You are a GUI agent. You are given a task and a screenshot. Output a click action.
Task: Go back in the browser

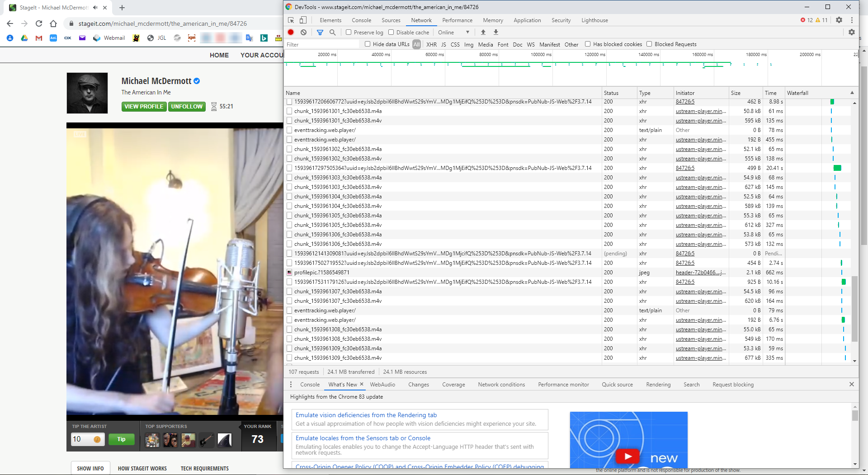pyautogui.click(x=10, y=24)
